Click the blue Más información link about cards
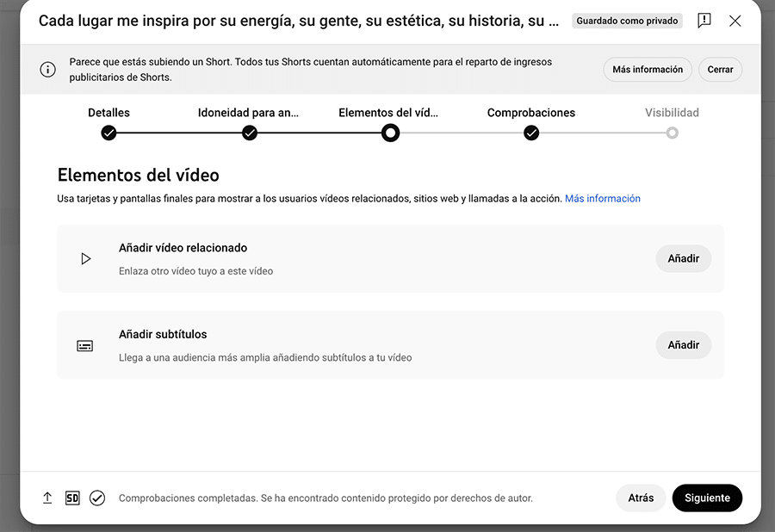 pos(602,198)
